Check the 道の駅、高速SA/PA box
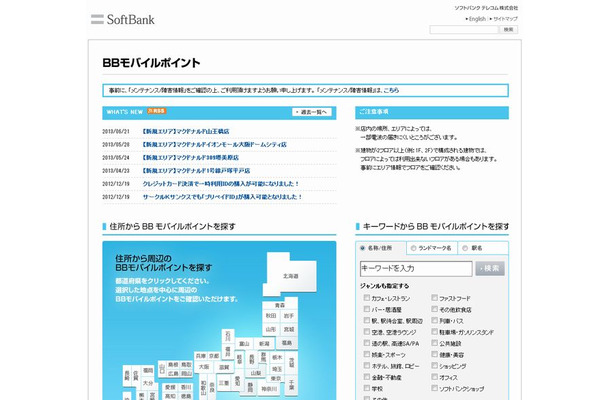This screenshot has width=610, height=400. click(366, 343)
